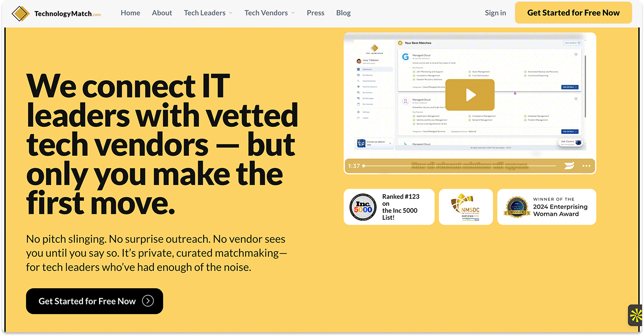The width and height of the screenshot is (644, 336).
Task: Open the video's three-dot more options
Action: click(586, 166)
